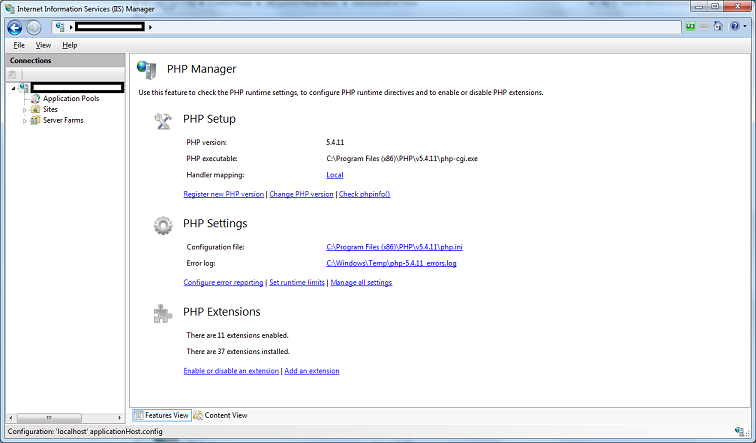Select Sites in the Connections tree
This screenshot has width=756, height=443.
click(50, 109)
